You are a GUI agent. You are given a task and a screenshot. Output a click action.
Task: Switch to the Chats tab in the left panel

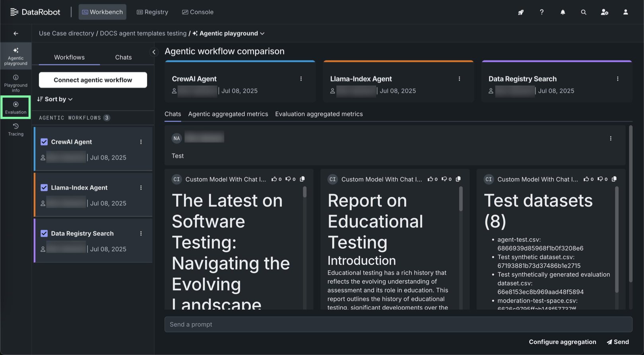click(123, 57)
